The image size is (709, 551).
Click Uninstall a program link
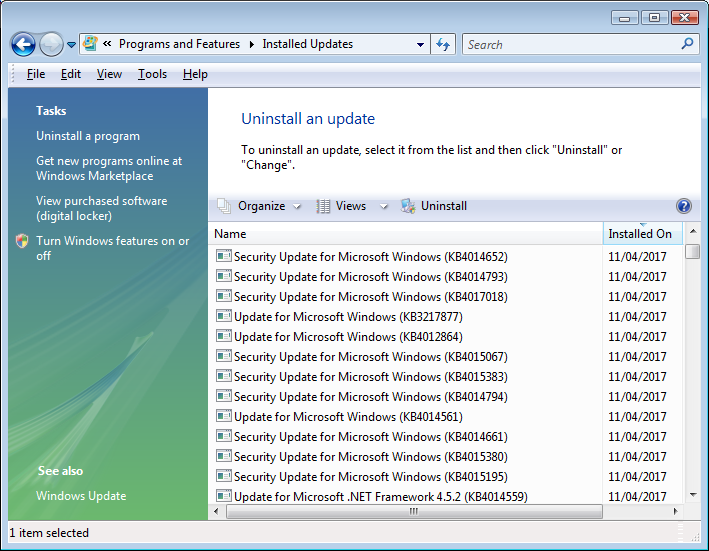[88, 136]
